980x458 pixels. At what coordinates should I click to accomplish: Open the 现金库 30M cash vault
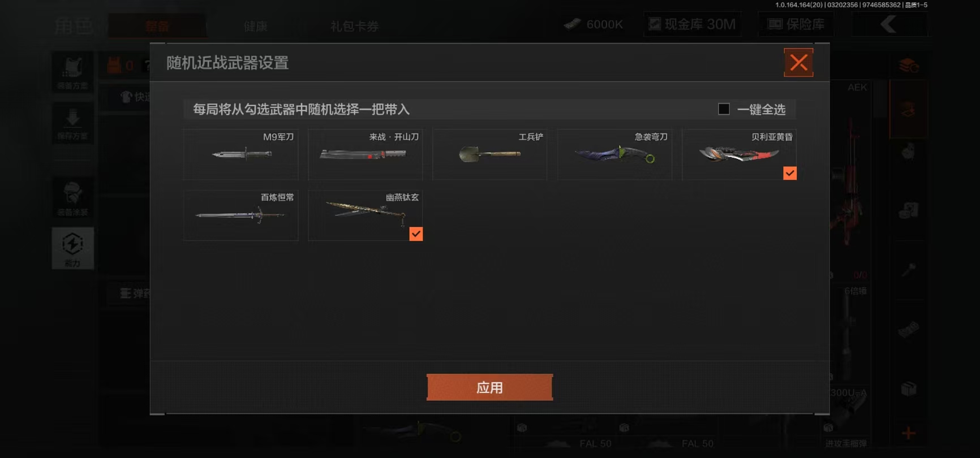click(692, 24)
